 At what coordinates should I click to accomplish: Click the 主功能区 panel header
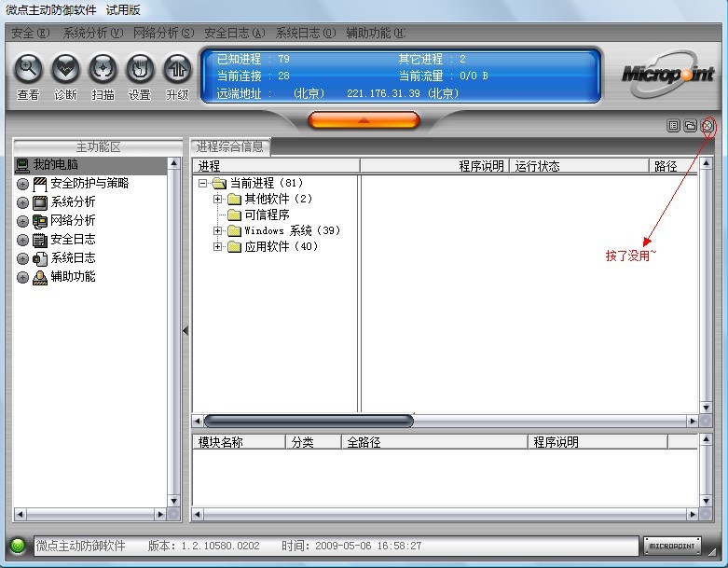pos(98,146)
